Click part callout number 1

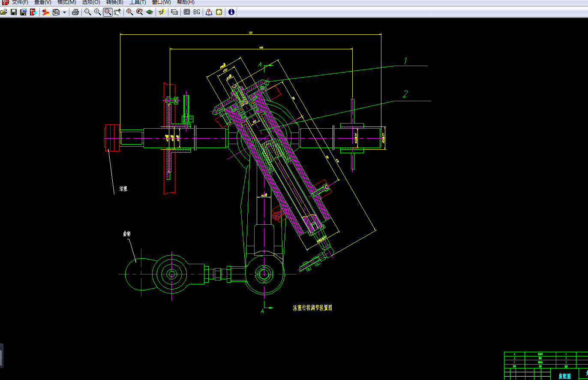click(x=405, y=61)
